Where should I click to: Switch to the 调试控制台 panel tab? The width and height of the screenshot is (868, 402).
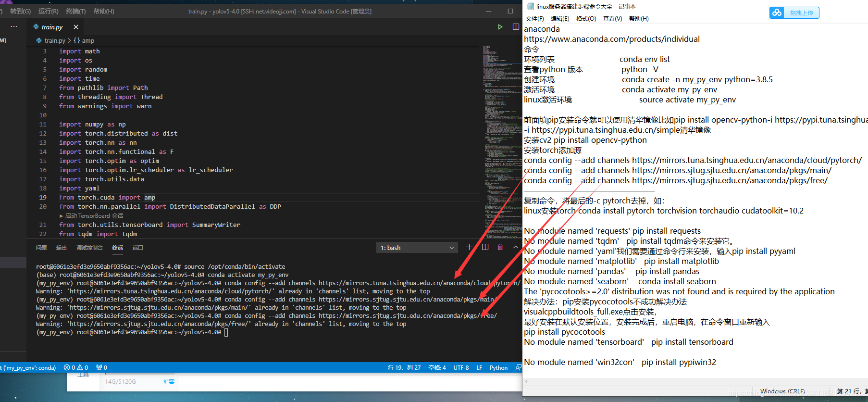[89, 248]
